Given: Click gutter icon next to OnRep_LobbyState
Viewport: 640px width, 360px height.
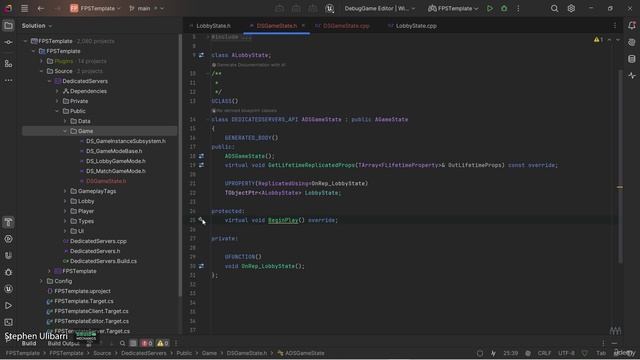Looking at the screenshot, I should pyautogui.click(x=201, y=266).
